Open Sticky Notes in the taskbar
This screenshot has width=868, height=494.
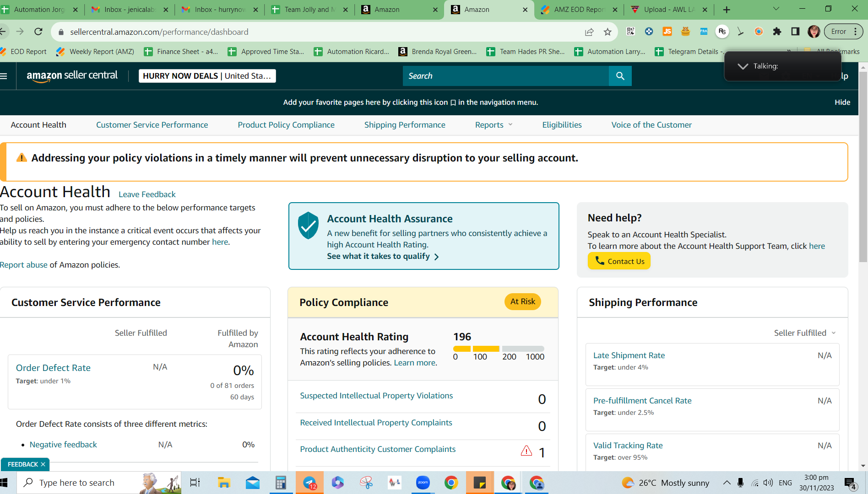479,483
